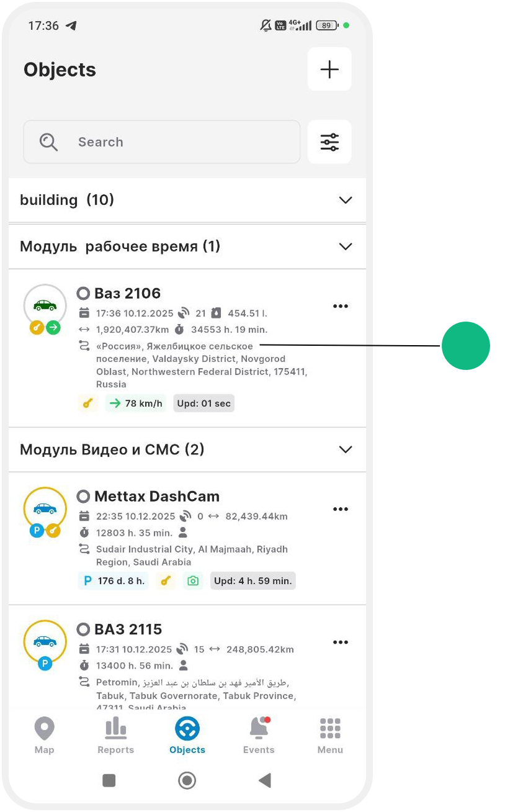Open three-dot menu for Mettax DashCam
505x812 pixels.
(x=341, y=509)
